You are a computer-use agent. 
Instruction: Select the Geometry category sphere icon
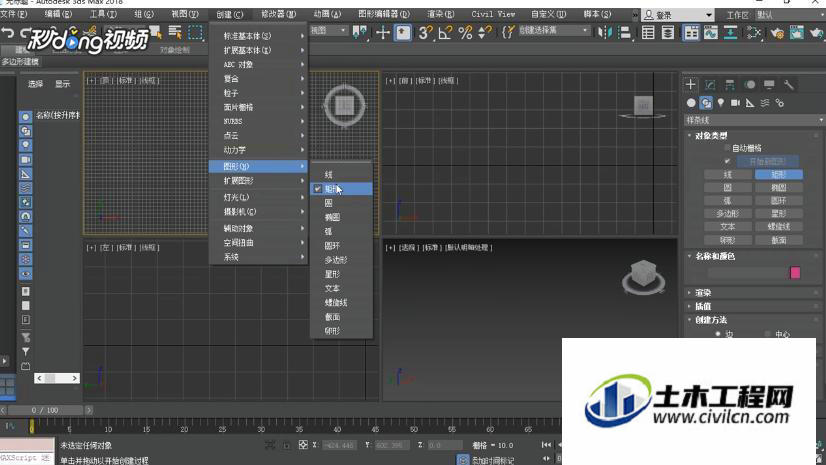click(691, 103)
